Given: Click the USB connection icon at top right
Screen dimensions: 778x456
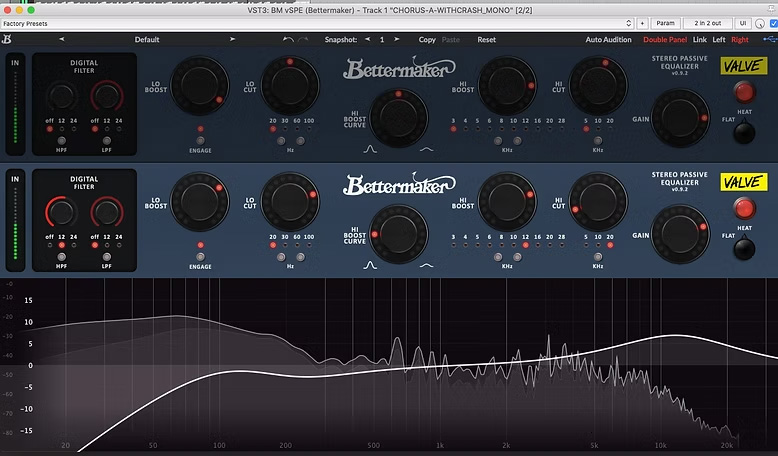Looking at the screenshot, I should coord(770,39).
